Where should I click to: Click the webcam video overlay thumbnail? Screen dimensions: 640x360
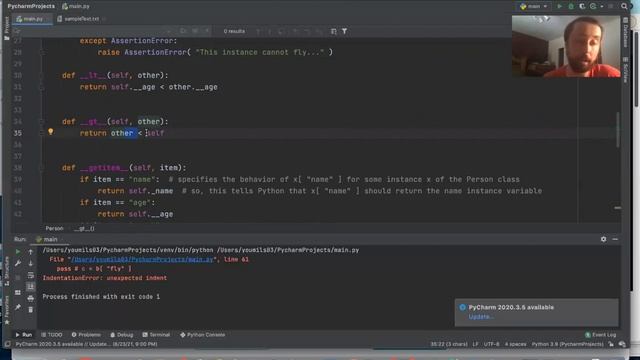(566, 47)
